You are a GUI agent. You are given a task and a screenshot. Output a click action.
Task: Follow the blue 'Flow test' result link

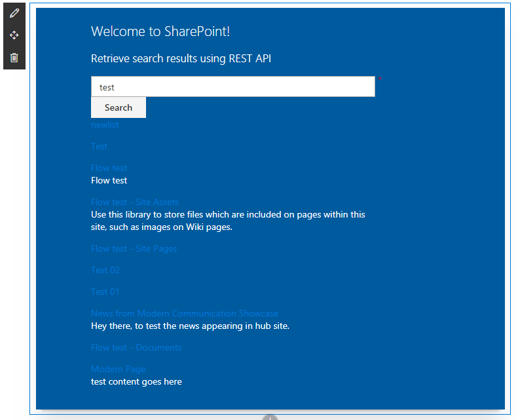[x=109, y=168]
